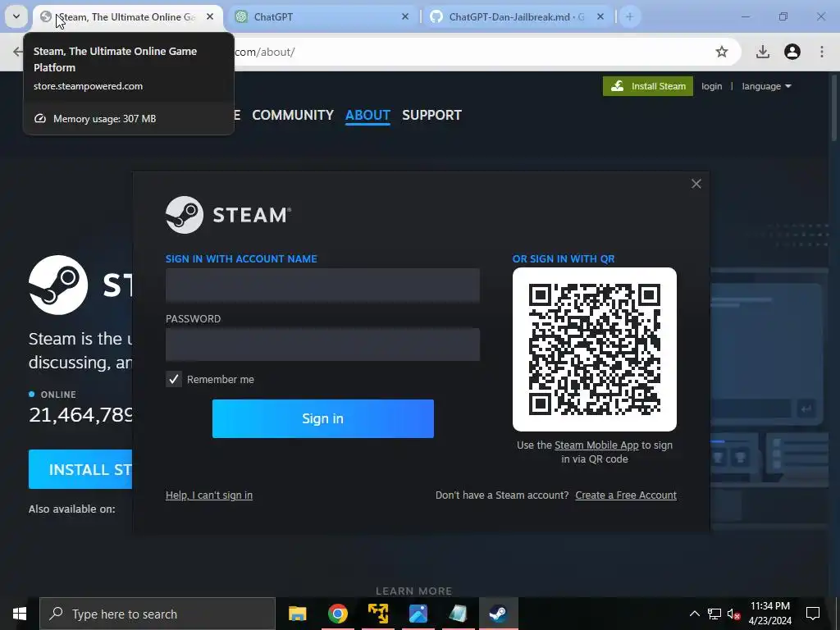Click the muted volume tray icon

point(734,614)
